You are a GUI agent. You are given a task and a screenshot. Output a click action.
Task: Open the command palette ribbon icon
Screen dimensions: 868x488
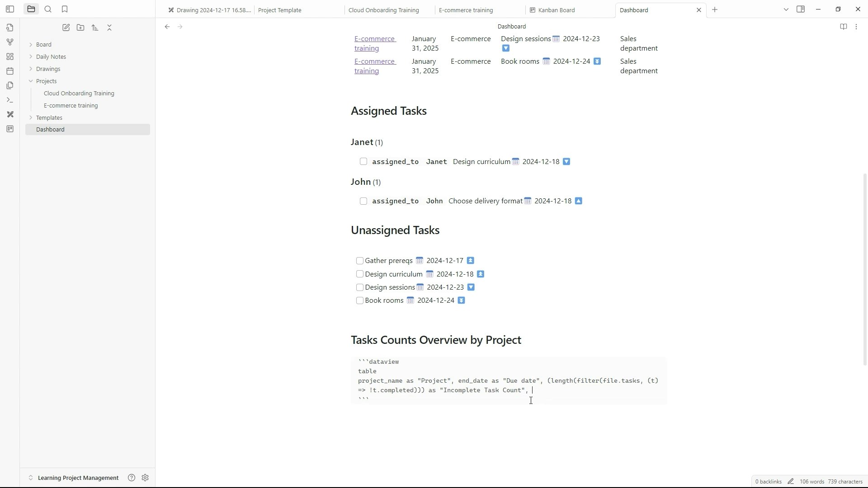(10, 100)
